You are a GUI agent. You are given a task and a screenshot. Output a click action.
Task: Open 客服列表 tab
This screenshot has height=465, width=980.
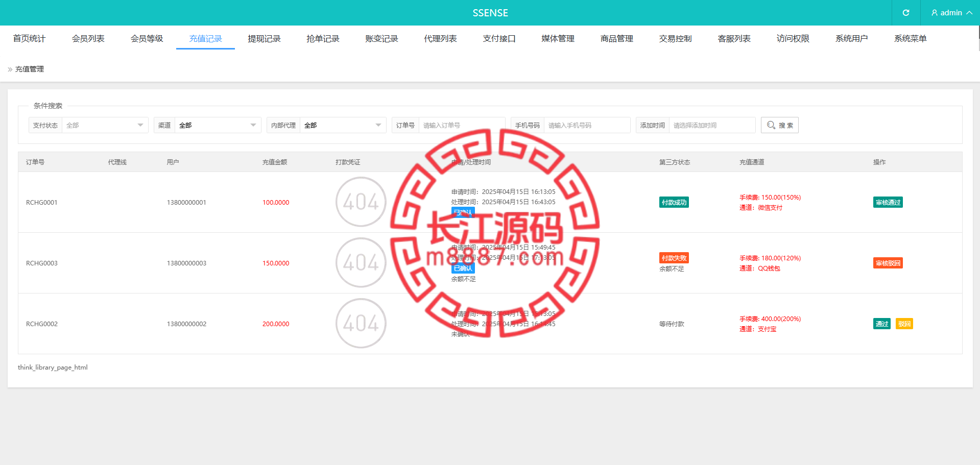tap(734, 39)
